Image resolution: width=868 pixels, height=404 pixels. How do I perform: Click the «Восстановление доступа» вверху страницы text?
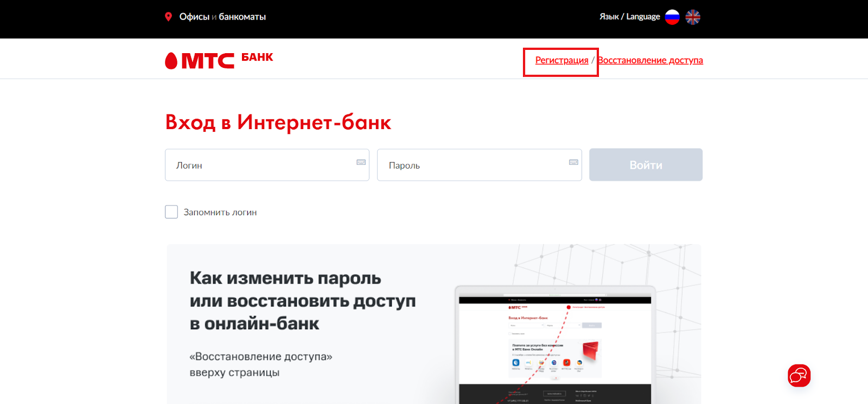click(260, 364)
